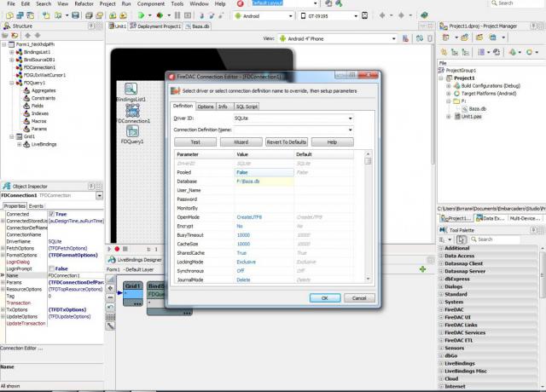The width and height of the screenshot is (546, 392).
Task: Switch to the Options tab in Connection Editor
Action: click(x=206, y=107)
